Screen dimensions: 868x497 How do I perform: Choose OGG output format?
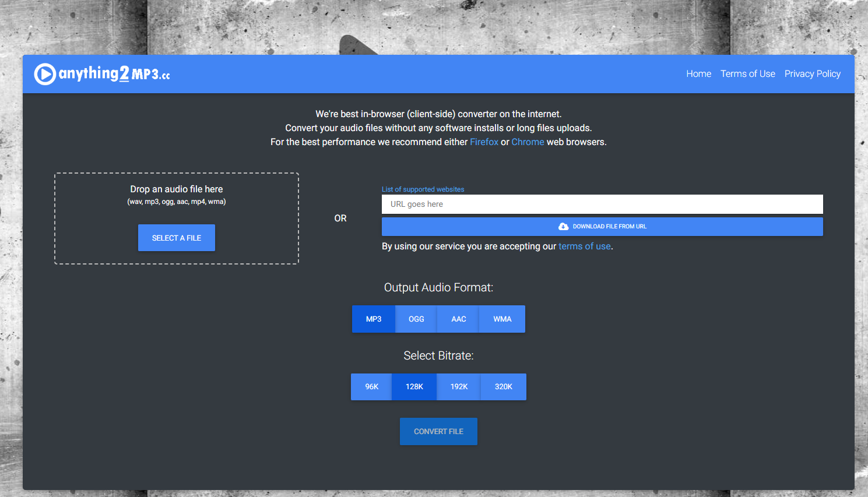(x=416, y=319)
